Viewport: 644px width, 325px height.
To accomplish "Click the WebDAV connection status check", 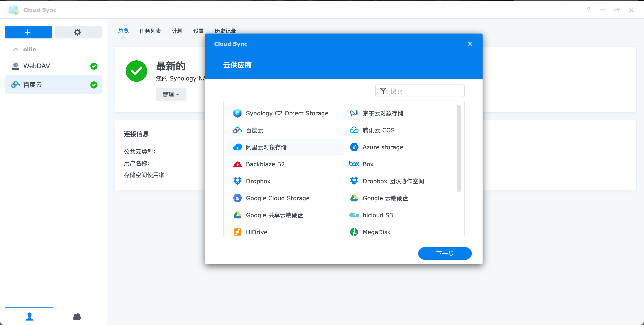I will tap(94, 66).
